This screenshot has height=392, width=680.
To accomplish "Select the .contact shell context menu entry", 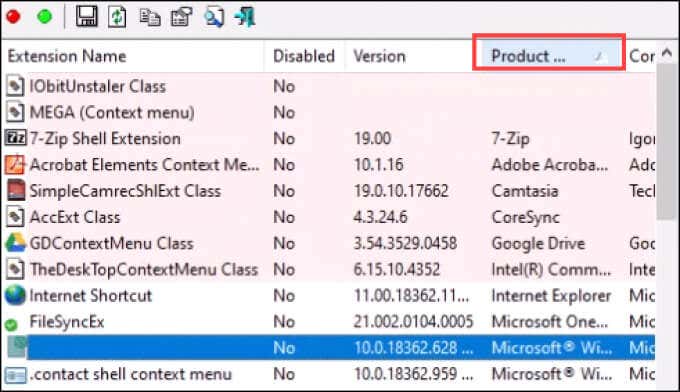I will click(131, 374).
